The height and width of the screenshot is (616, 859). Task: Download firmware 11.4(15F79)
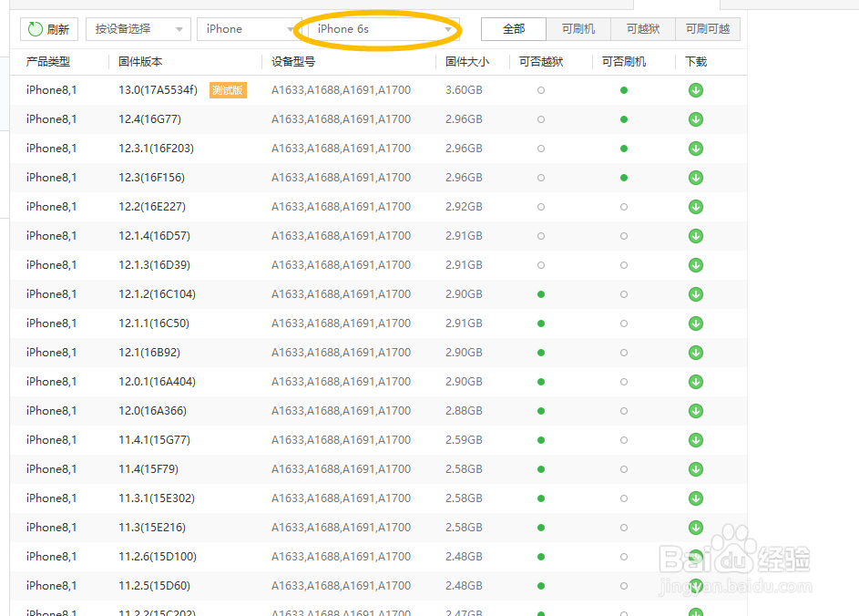coord(696,469)
